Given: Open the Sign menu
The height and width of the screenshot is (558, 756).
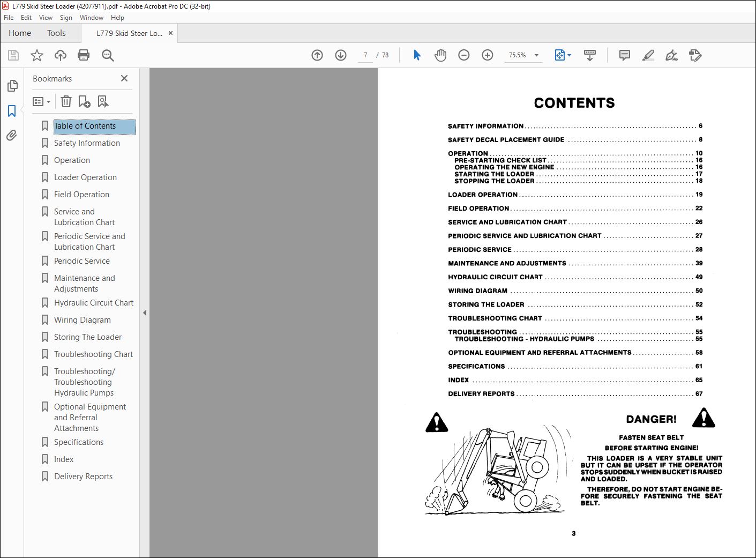Looking at the screenshot, I should (x=66, y=18).
